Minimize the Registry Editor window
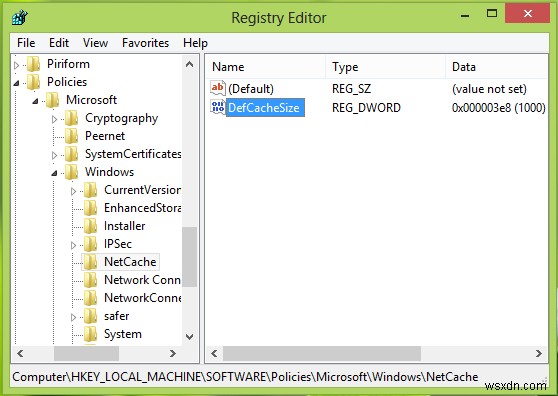 click(x=465, y=15)
